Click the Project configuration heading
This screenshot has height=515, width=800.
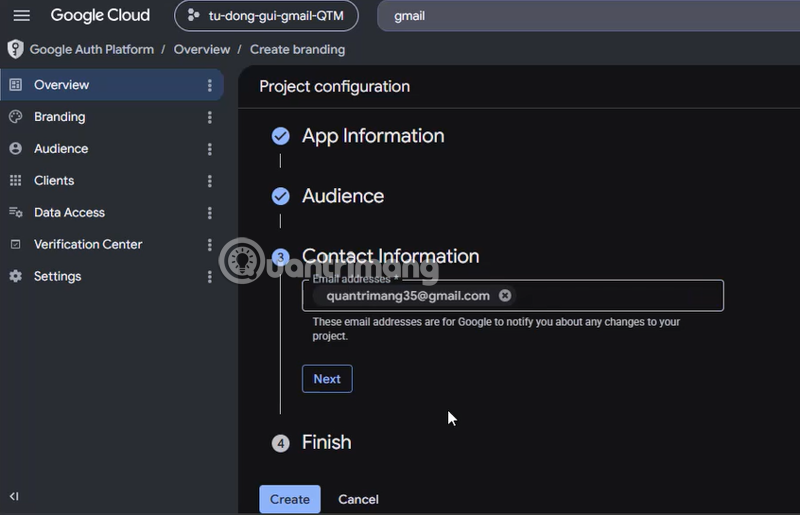(x=335, y=86)
